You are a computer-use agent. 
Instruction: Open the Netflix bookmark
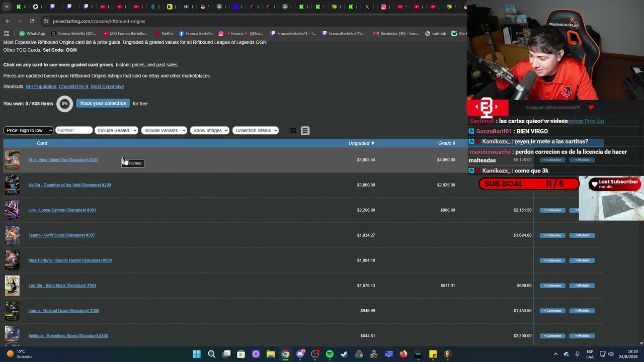[164, 34]
